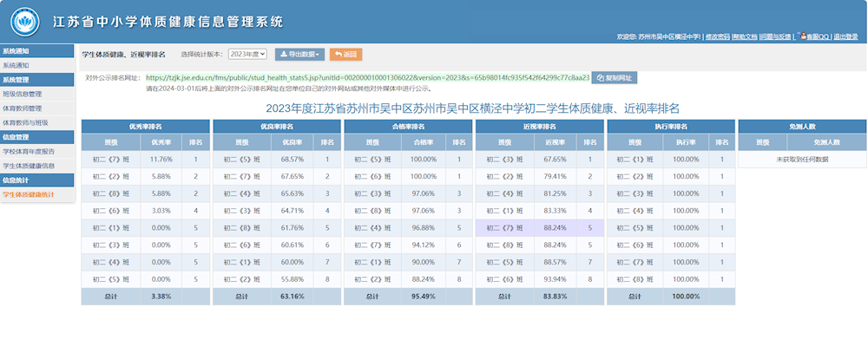Click the 90.00% pass rate cell
The width and height of the screenshot is (868, 353).
point(424,262)
